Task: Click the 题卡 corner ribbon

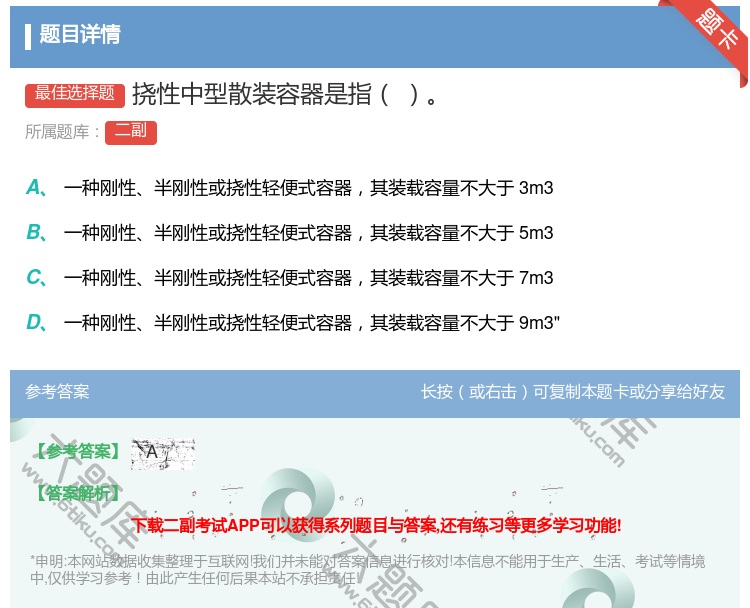Action: [x=716, y=32]
